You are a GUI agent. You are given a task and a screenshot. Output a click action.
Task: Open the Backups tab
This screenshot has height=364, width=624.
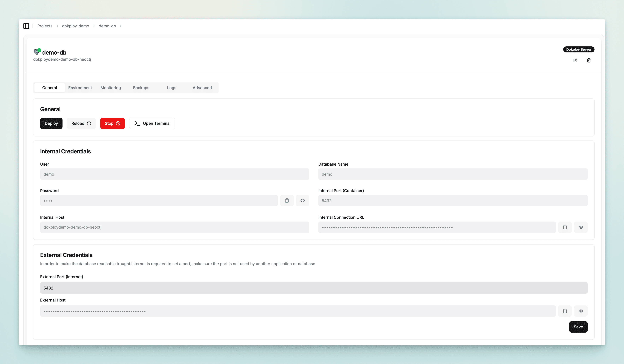pyautogui.click(x=141, y=88)
